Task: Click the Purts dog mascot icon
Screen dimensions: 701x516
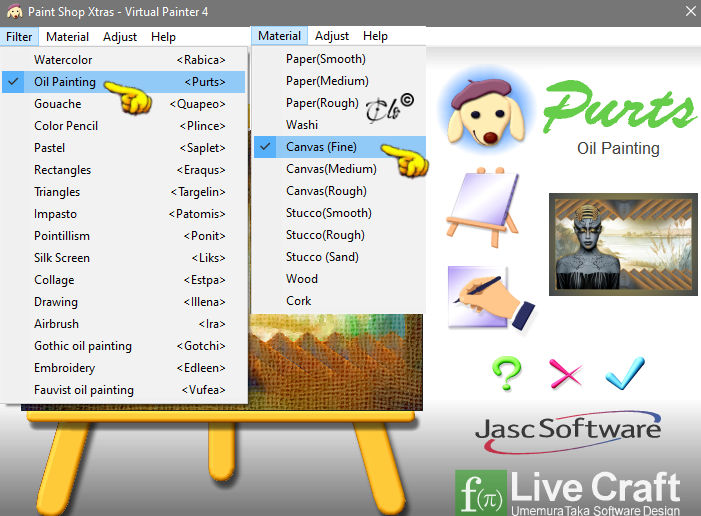Action: 487,111
